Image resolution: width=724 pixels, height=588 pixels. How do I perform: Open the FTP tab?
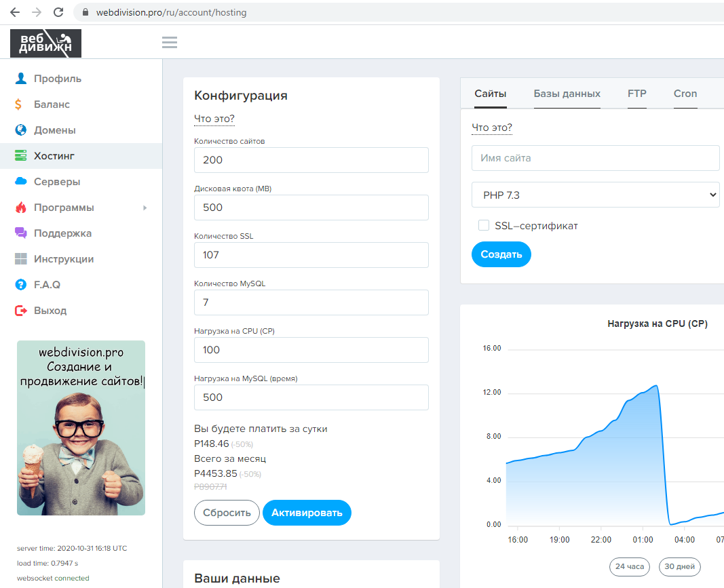636,94
